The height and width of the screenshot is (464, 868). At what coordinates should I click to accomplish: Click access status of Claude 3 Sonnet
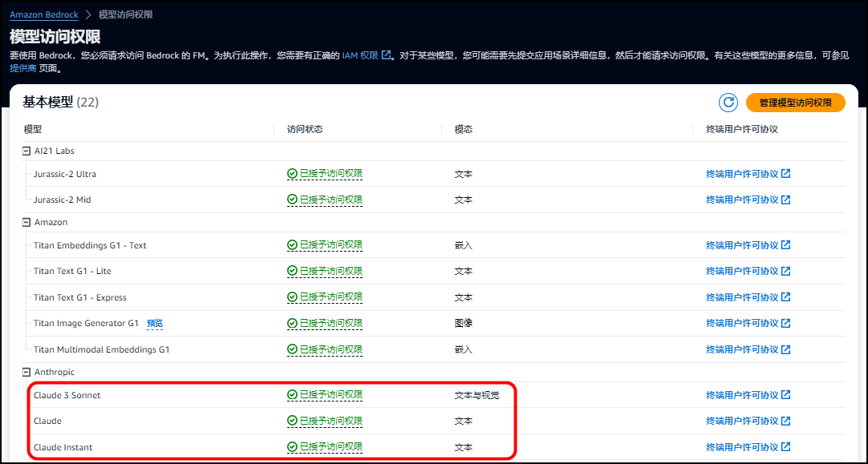pos(325,395)
